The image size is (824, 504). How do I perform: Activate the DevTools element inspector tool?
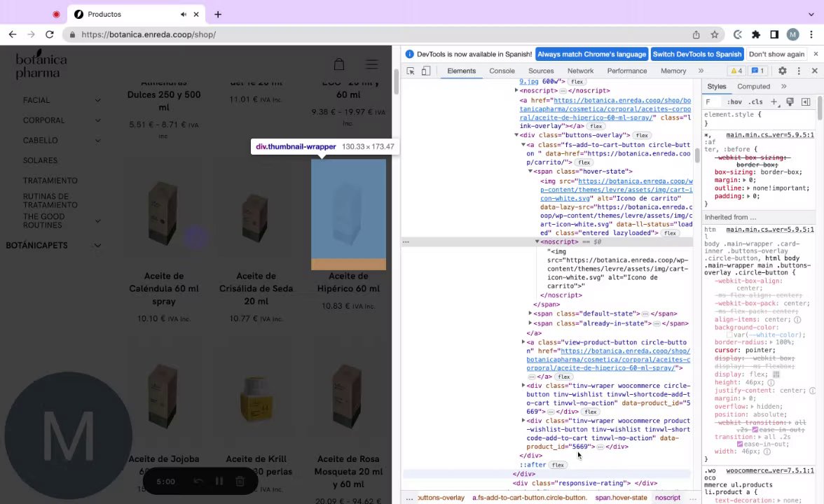pyautogui.click(x=411, y=71)
